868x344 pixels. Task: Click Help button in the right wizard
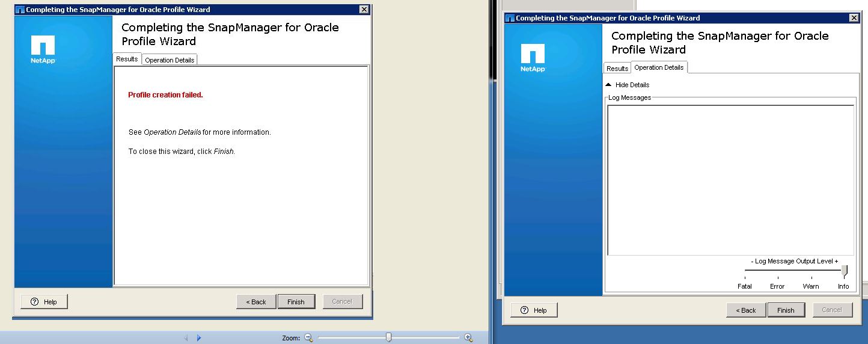click(x=534, y=310)
